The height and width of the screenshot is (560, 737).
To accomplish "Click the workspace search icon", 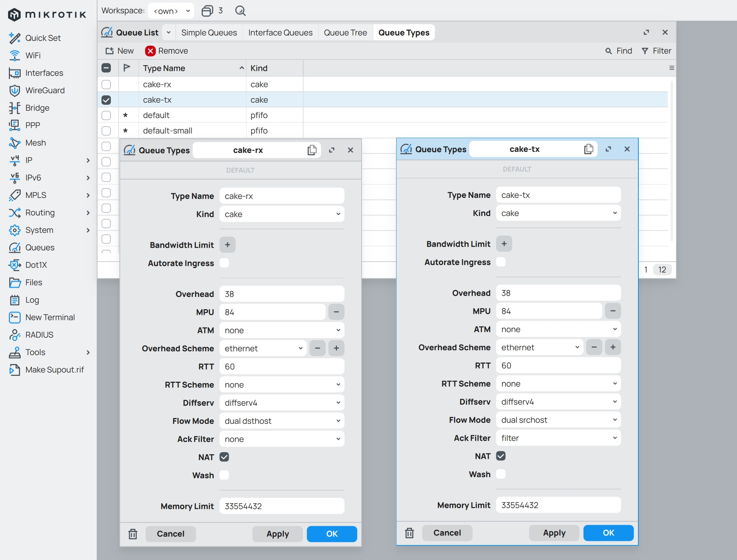I will click(240, 11).
